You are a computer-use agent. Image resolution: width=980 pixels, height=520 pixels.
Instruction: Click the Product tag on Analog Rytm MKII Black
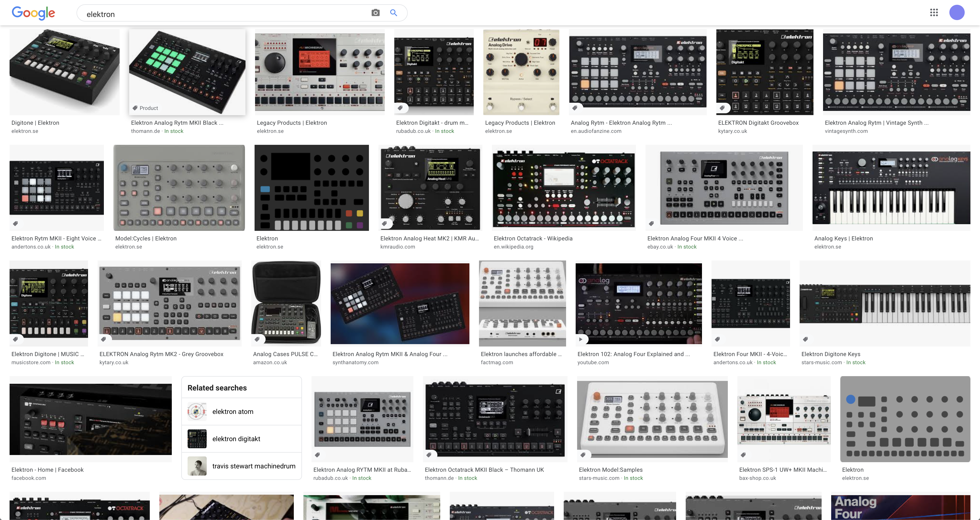145,108
